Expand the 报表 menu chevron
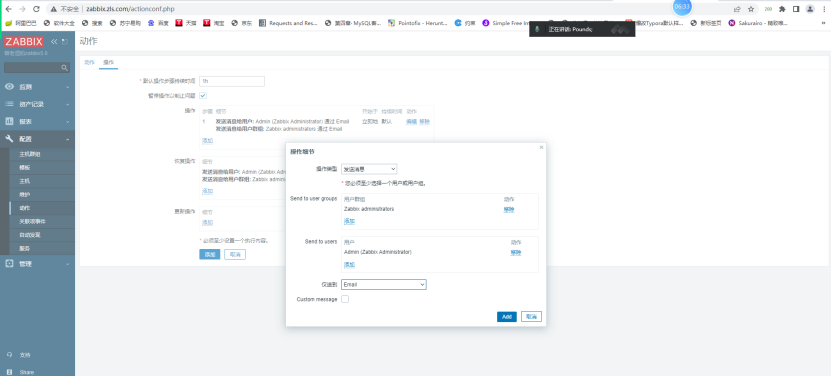Image resolution: width=831 pixels, height=377 pixels. click(68, 122)
